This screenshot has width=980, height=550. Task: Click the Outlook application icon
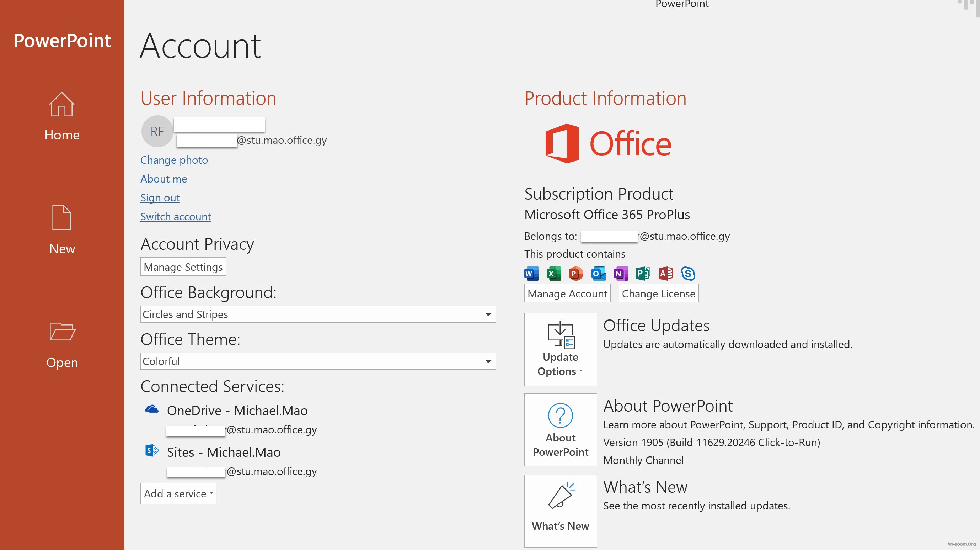[x=597, y=273]
